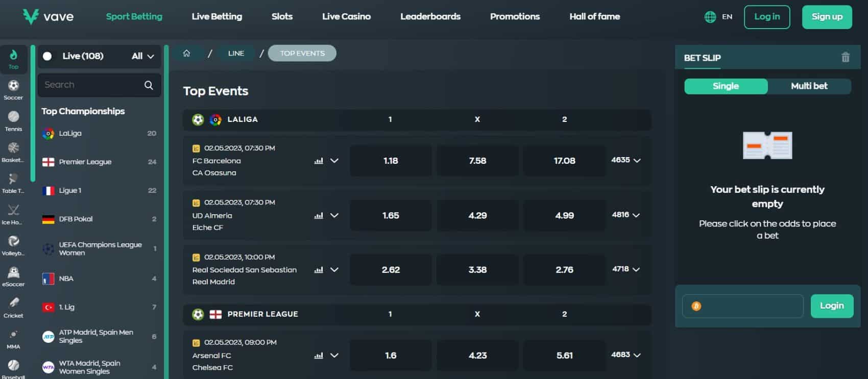Click the Sign up button
The height and width of the screenshot is (379, 868).
pos(827,16)
